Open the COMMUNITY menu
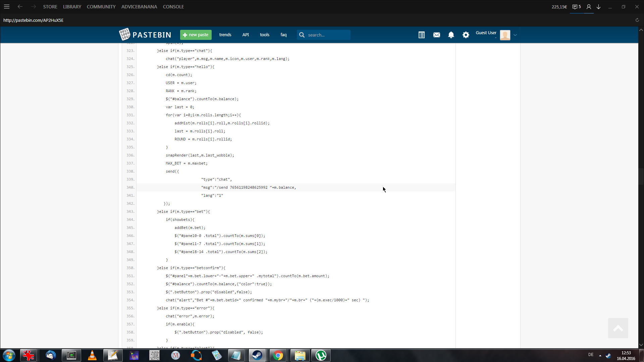 click(x=101, y=7)
